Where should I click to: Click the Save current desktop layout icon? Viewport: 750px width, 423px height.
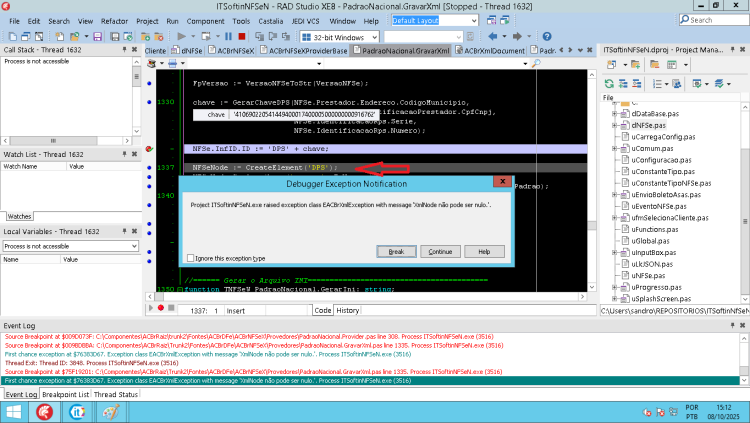click(x=491, y=20)
